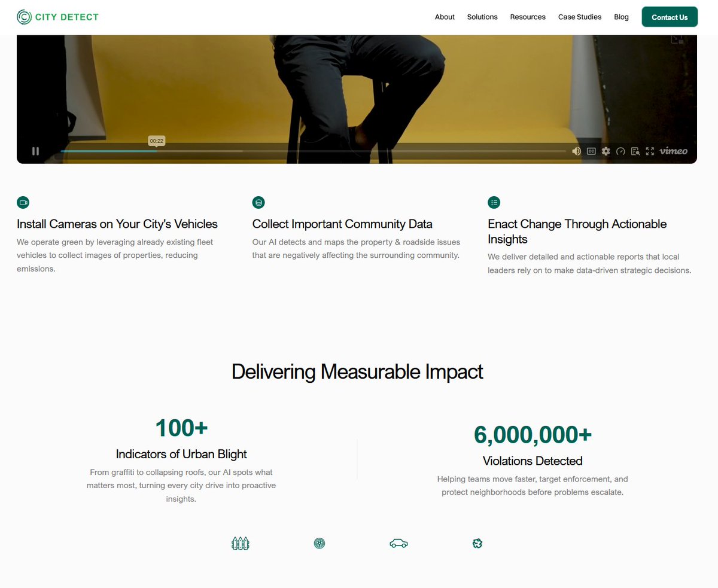The height and width of the screenshot is (588, 718).
Task: Open the Case Studies page
Action: click(580, 17)
